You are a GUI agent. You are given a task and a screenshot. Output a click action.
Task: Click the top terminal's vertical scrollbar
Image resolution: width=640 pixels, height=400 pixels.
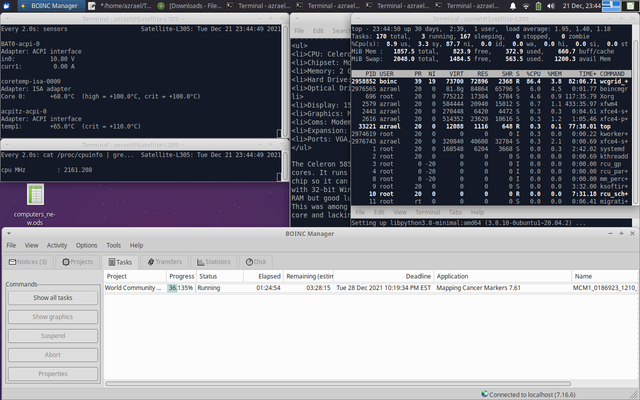(x=635, y=122)
